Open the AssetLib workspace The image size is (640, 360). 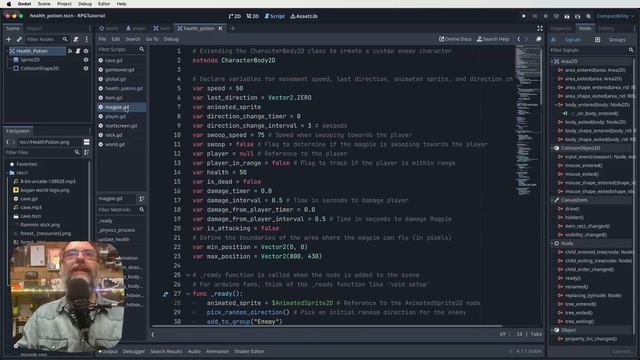(304, 16)
